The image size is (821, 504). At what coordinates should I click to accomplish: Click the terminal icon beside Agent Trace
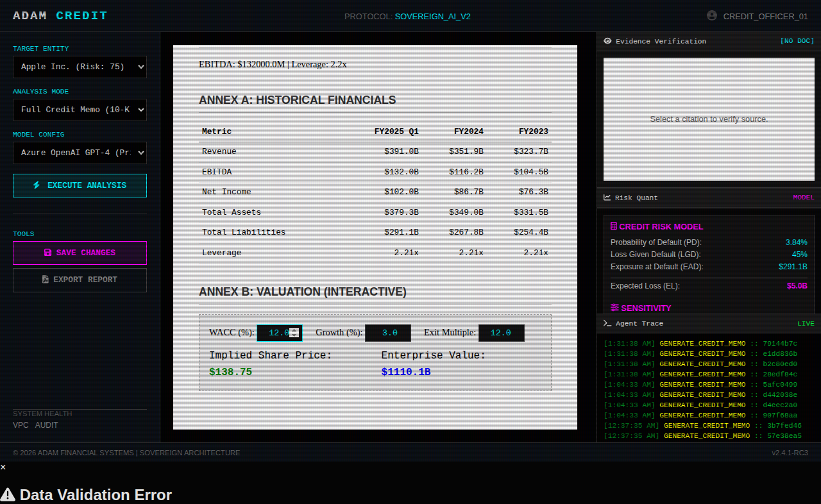pyautogui.click(x=607, y=323)
